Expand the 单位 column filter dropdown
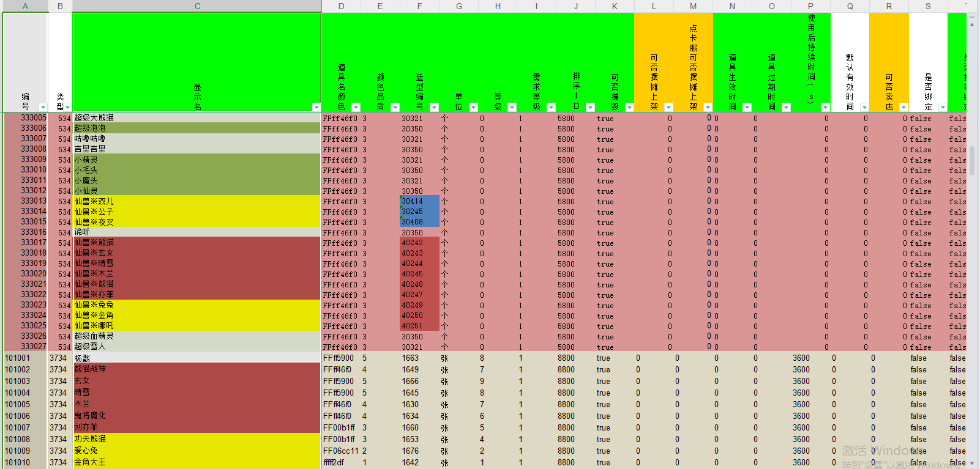 [x=473, y=107]
